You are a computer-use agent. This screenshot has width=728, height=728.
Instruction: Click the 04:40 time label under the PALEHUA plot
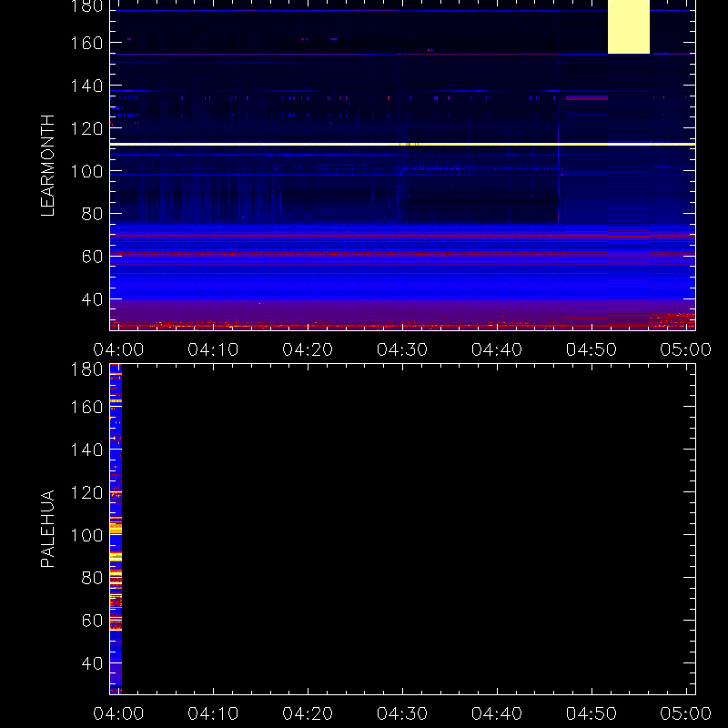click(x=497, y=713)
